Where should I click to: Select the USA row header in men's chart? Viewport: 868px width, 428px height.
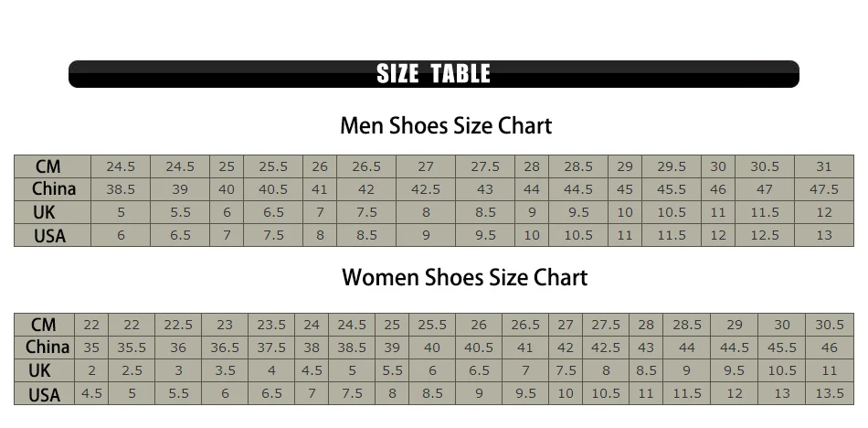point(50,236)
